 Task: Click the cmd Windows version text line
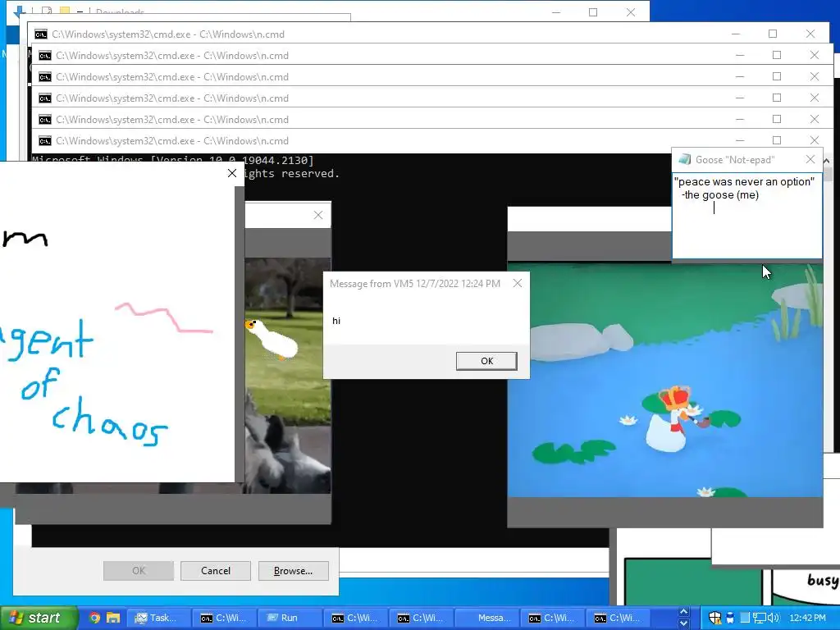tap(172, 160)
